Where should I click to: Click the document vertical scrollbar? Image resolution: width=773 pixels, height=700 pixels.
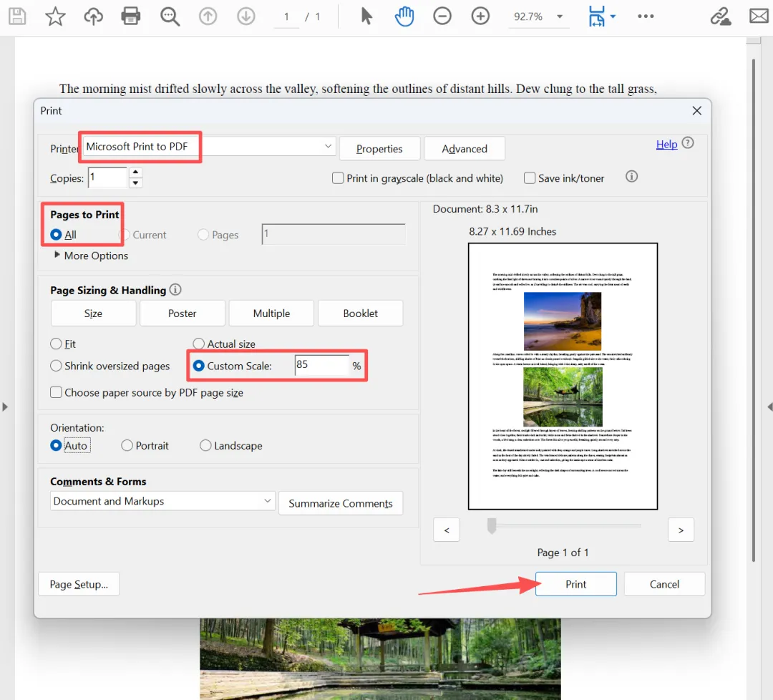tap(753, 311)
